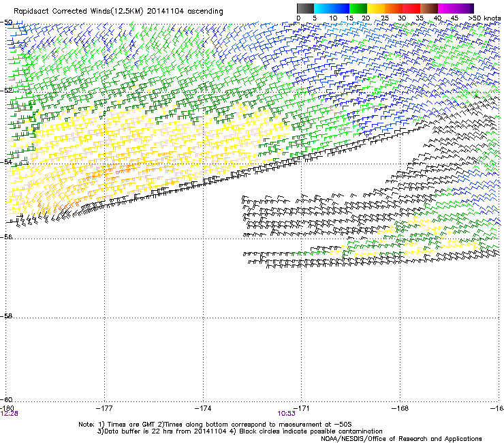Image resolution: width=504 pixels, height=443 pixels.
Task: Click the cyan 5-10 knots legend swatch
Action: coord(323,8)
